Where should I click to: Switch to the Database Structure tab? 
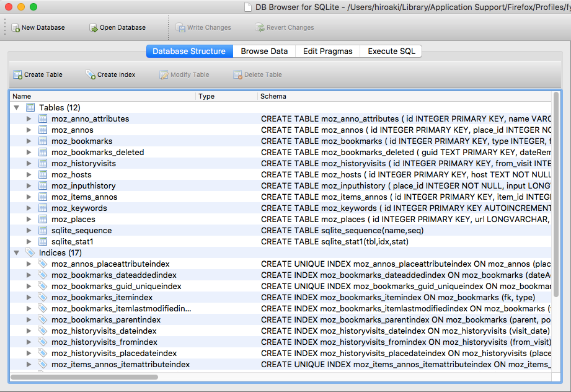(189, 51)
